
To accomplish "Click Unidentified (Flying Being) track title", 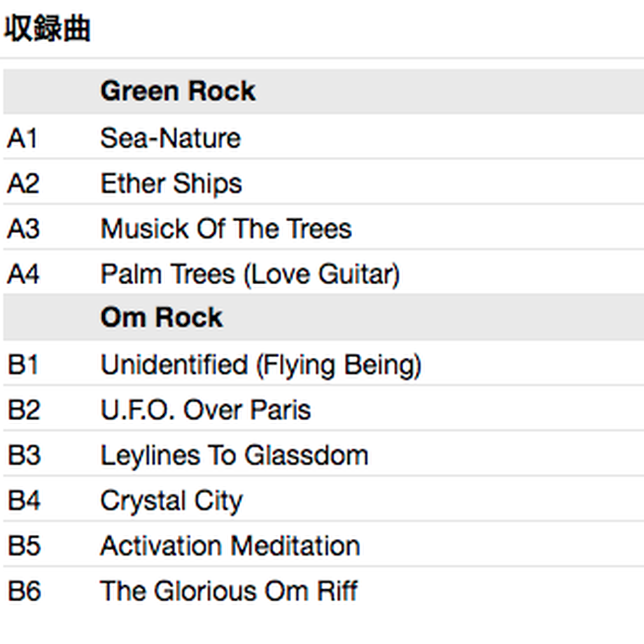I will point(261,365).
